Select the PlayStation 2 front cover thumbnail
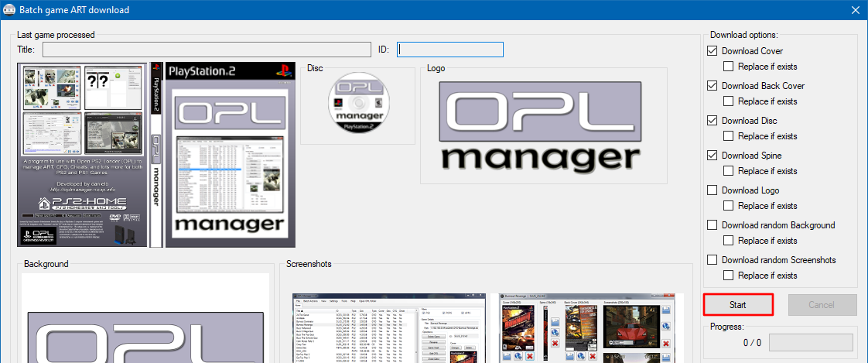The width and height of the screenshot is (868, 363). [231, 155]
